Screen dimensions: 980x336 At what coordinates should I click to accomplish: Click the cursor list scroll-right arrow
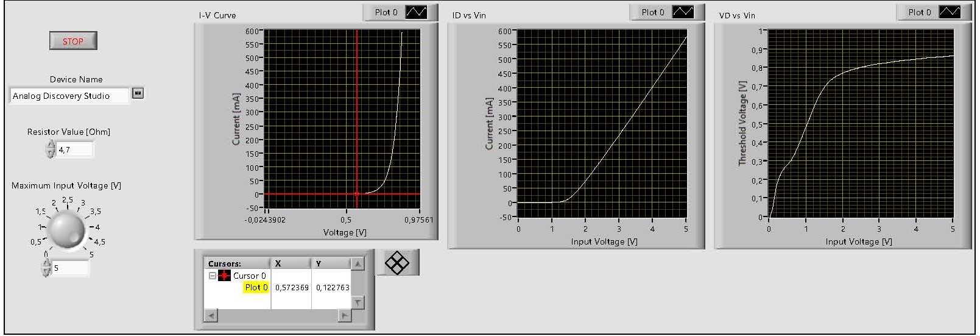[345, 315]
